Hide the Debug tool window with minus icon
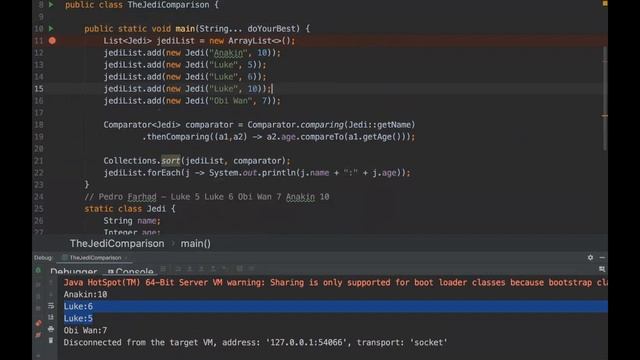This screenshot has height=360, width=640. coord(602,257)
